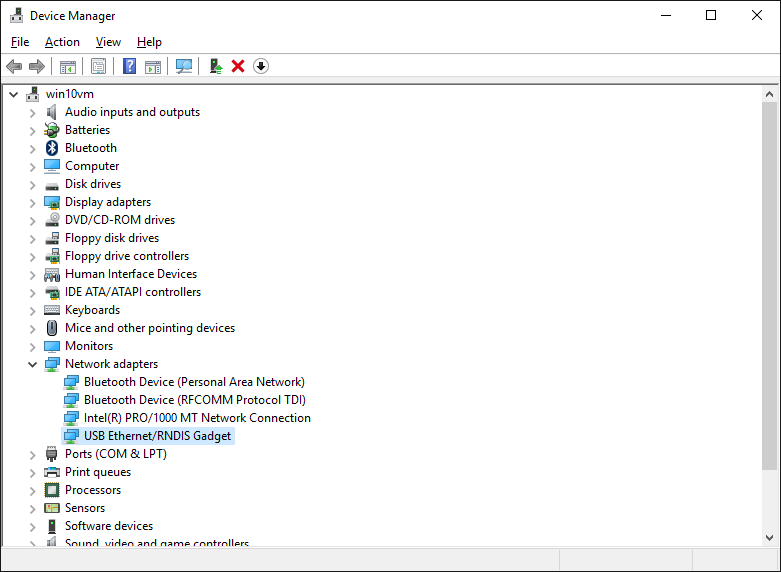Click the vertical scrollbar thumb
This screenshot has width=781, height=572.
[x=769, y=285]
